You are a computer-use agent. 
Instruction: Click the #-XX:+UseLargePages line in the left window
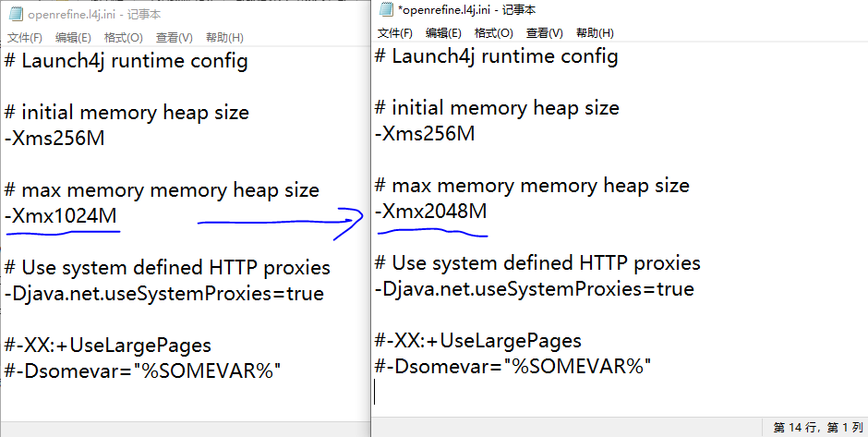point(108,346)
